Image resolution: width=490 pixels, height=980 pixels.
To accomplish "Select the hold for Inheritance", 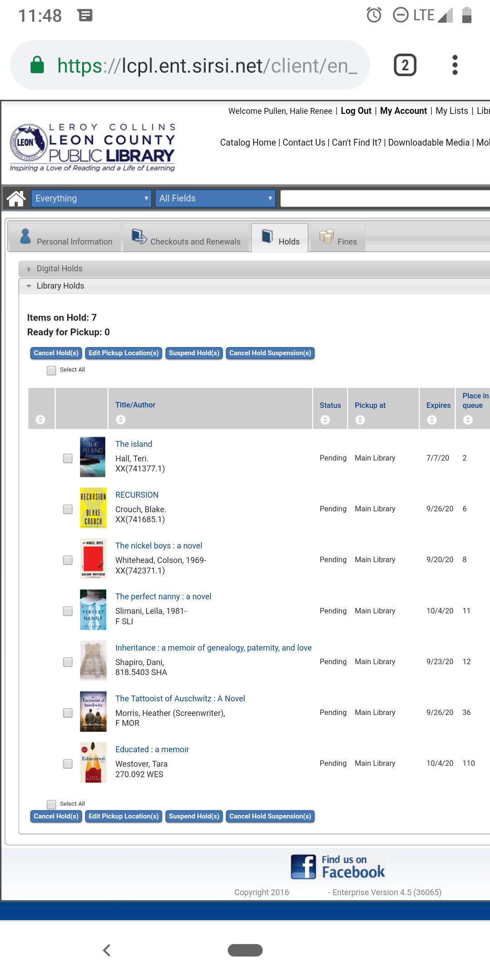I will click(68, 662).
